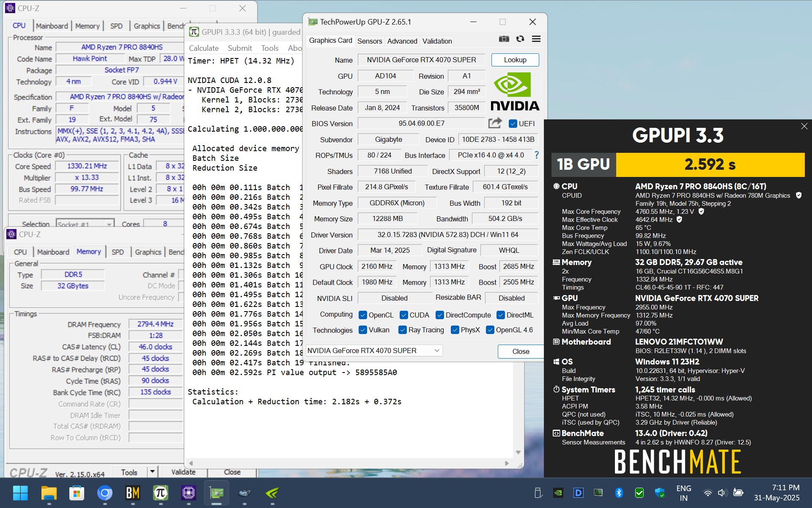Click the CPUID verified shield icon in BenchMate
Screen dimensions: 812x508
pyautogui.click(x=798, y=195)
